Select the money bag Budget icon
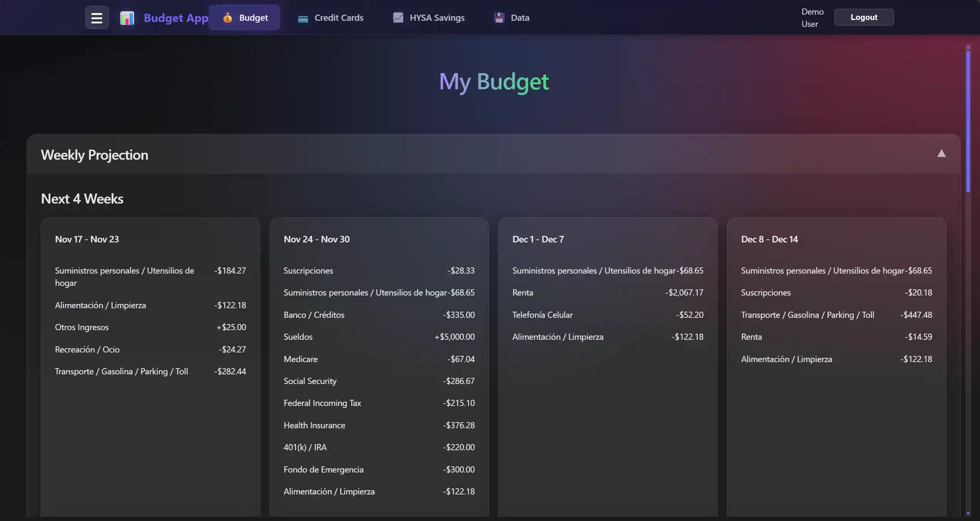The width and height of the screenshot is (980, 521). tap(228, 17)
